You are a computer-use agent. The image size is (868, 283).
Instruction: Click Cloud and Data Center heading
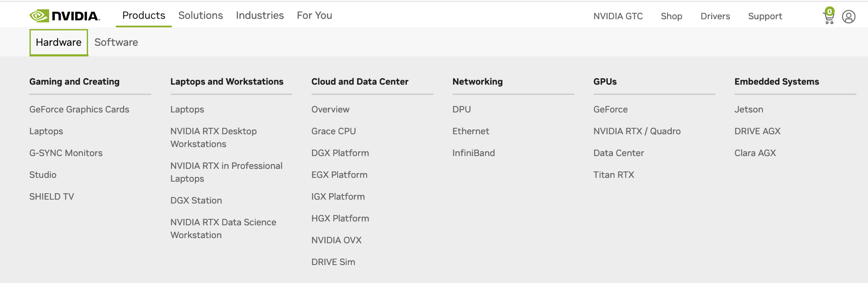360,82
